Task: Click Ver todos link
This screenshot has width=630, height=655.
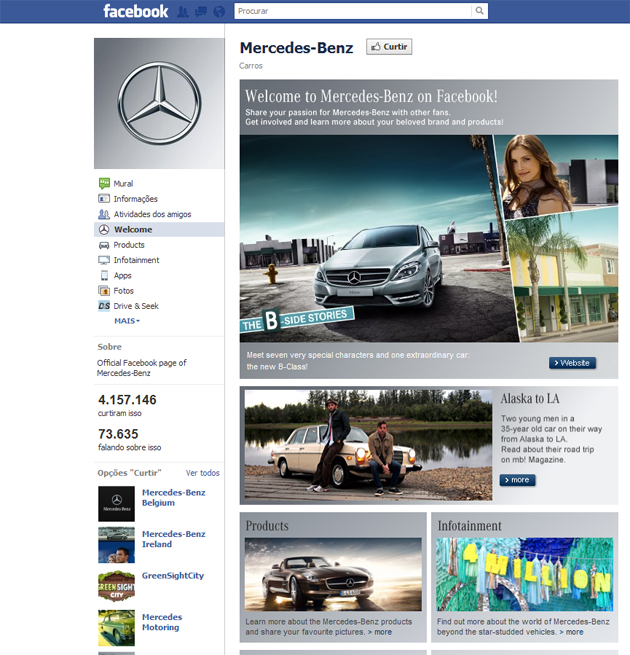Action: click(x=203, y=473)
